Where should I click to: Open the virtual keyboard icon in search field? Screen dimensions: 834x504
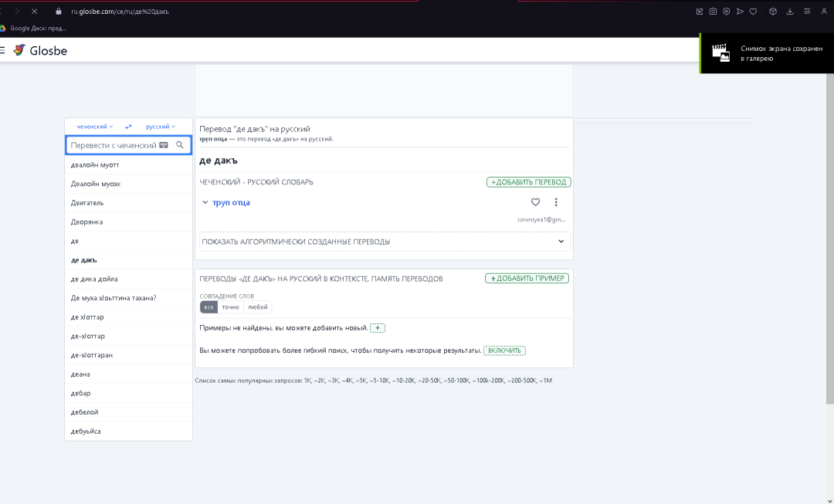tap(164, 144)
